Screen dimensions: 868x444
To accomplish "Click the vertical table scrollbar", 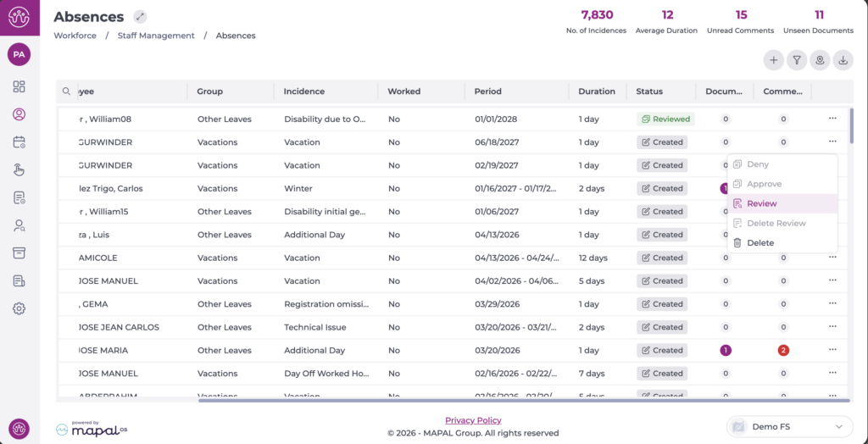I will 850,127.
